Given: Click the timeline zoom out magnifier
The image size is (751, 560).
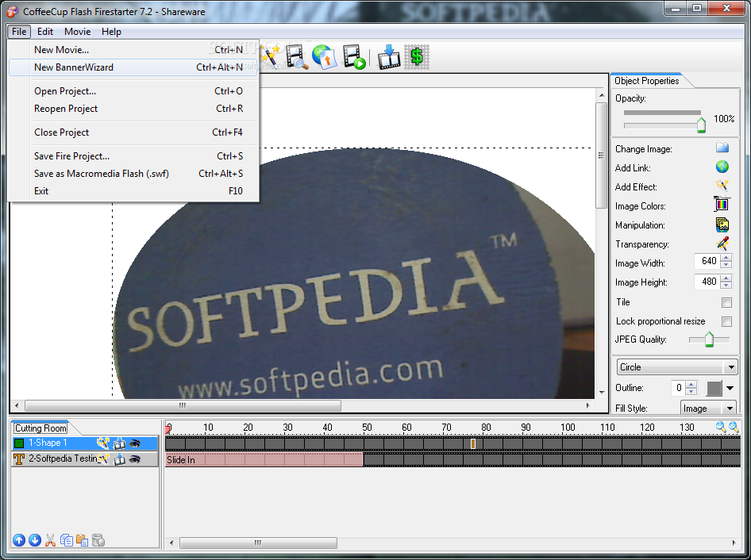Looking at the screenshot, I should pyautogui.click(x=720, y=427).
